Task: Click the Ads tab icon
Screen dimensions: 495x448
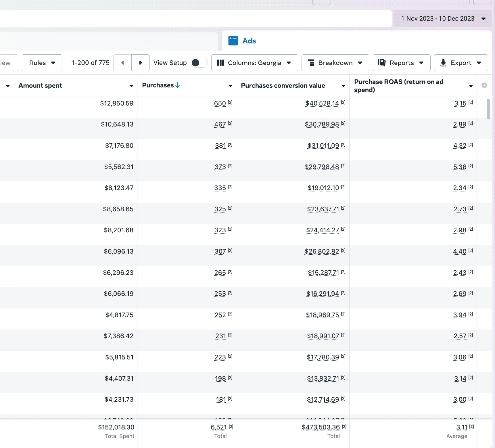Action: 233,41
